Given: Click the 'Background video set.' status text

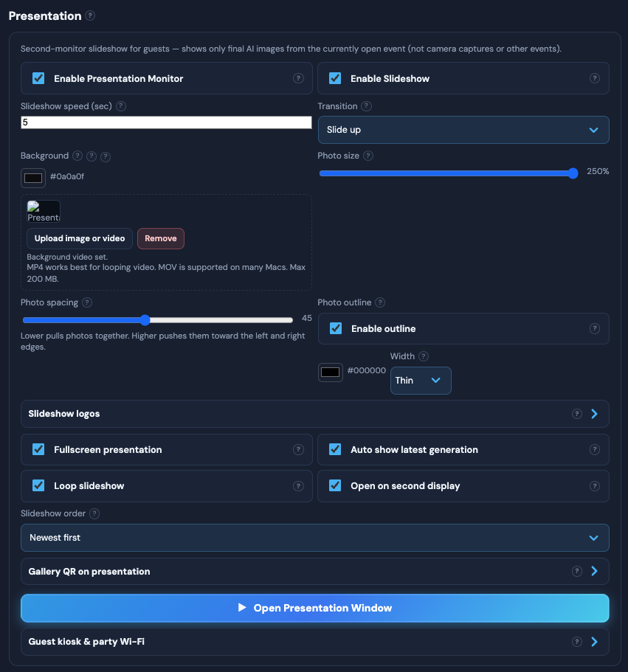Looking at the screenshot, I should click(67, 257).
